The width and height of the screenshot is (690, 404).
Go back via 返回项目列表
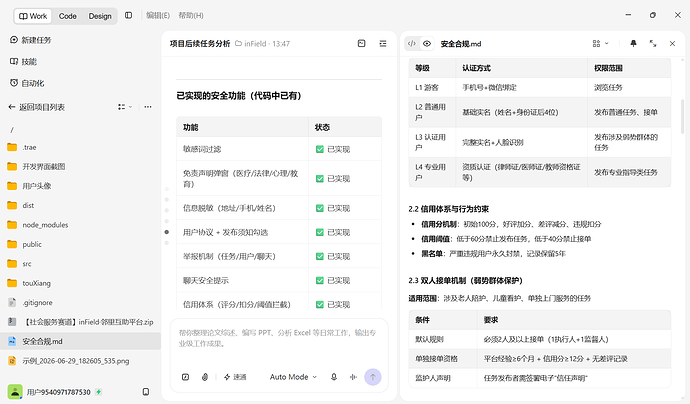(37, 107)
